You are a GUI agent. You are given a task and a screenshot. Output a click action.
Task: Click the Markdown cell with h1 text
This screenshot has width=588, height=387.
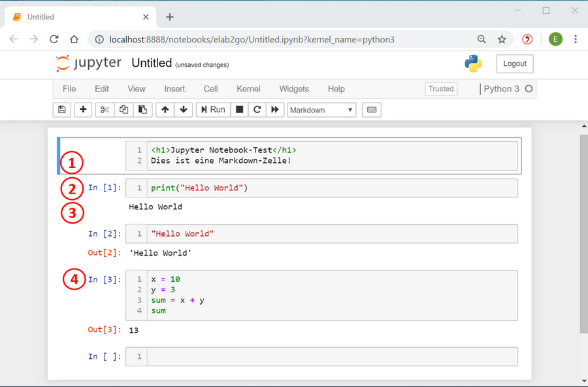tap(321, 156)
